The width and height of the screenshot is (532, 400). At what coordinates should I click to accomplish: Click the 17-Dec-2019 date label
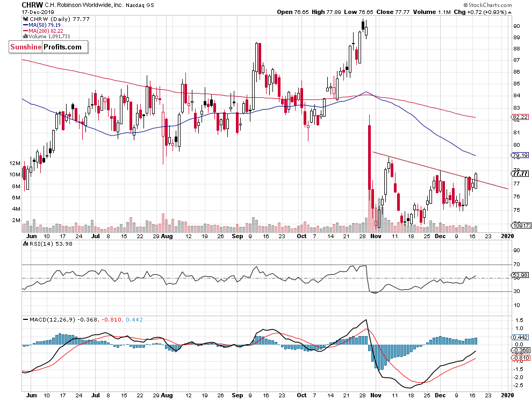[38, 12]
